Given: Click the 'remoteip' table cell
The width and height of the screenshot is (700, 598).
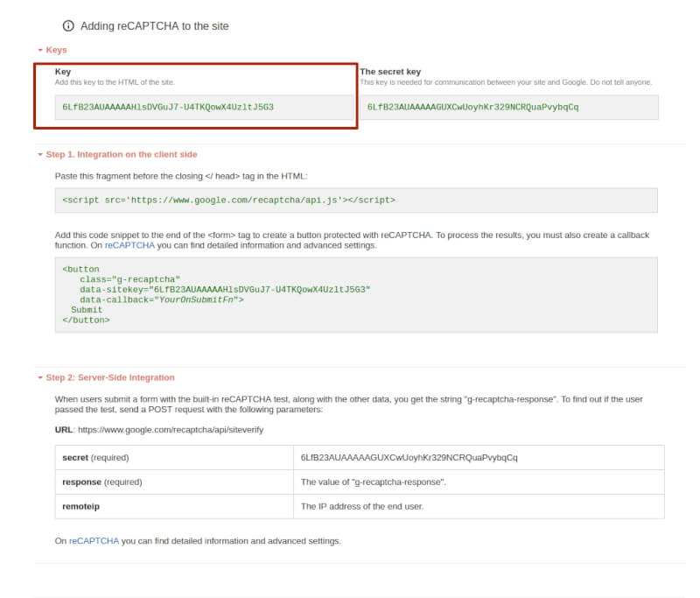Looking at the screenshot, I should pyautogui.click(x=174, y=506).
